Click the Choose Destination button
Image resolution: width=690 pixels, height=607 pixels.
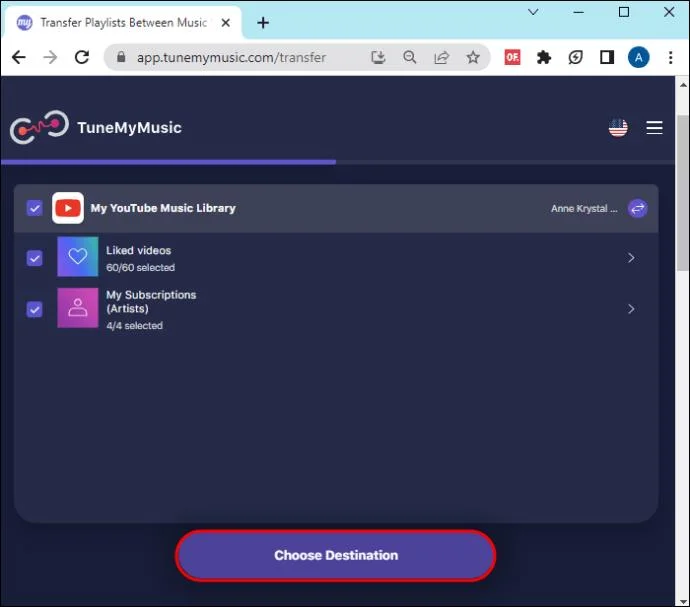coord(336,555)
